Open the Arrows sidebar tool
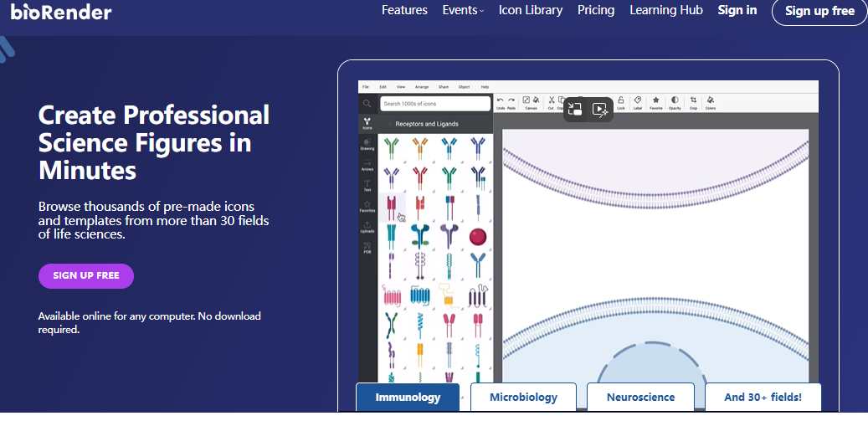Screen dimensions: 868x421 (367, 164)
